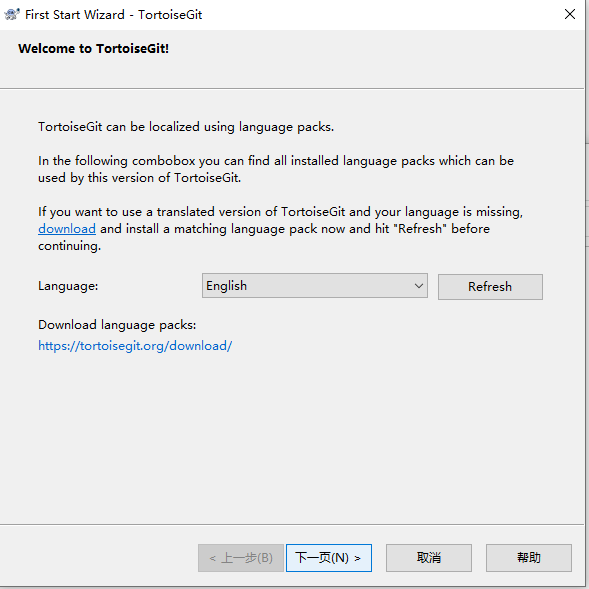589x589 pixels.
Task: Click the TortoiseGit turtle icon in title bar
Action: pyautogui.click(x=12, y=15)
